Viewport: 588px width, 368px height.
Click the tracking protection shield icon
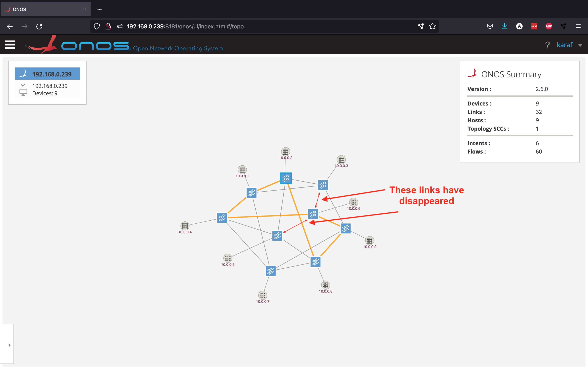point(97,26)
